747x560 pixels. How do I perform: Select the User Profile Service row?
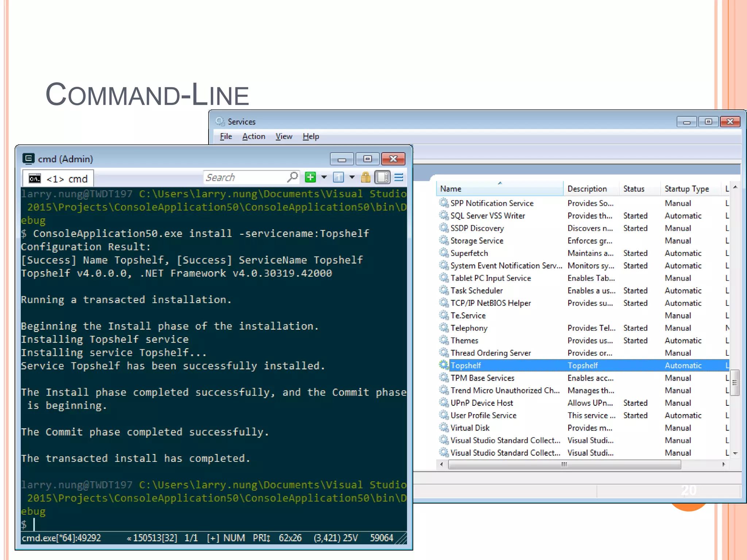582,415
